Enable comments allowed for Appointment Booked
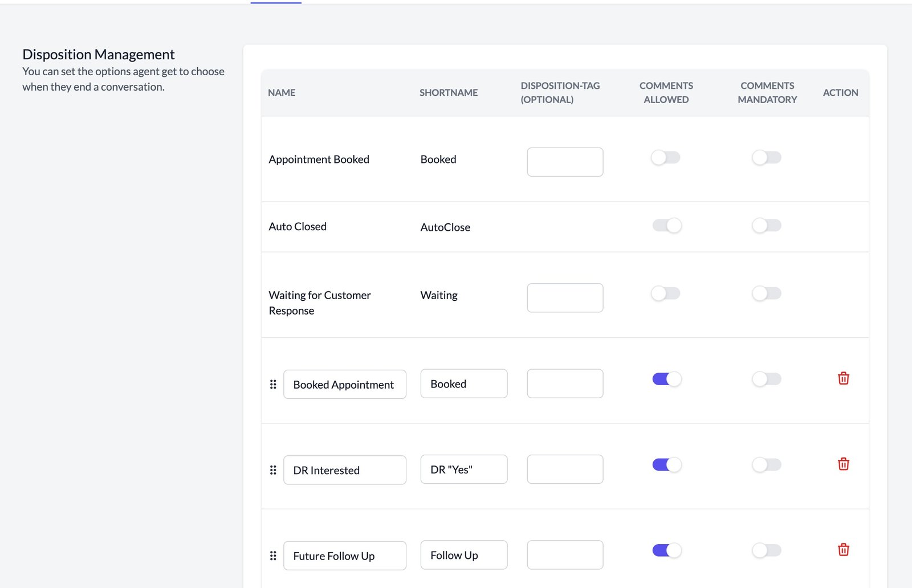The width and height of the screenshot is (912, 588). click(666, 158)
